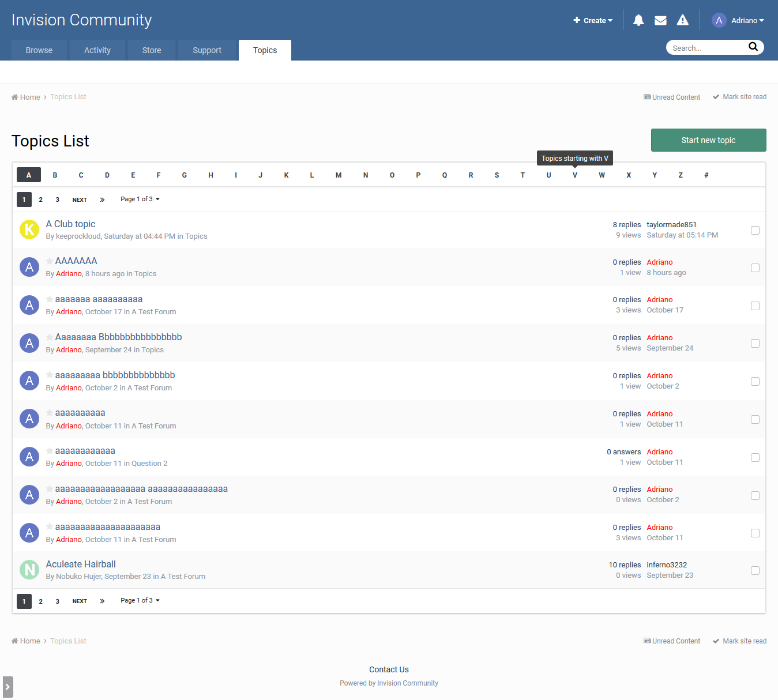Viewport: 778px width, 700px height.
Task: Switch to the Browse tab
Action: coord(39,50)
